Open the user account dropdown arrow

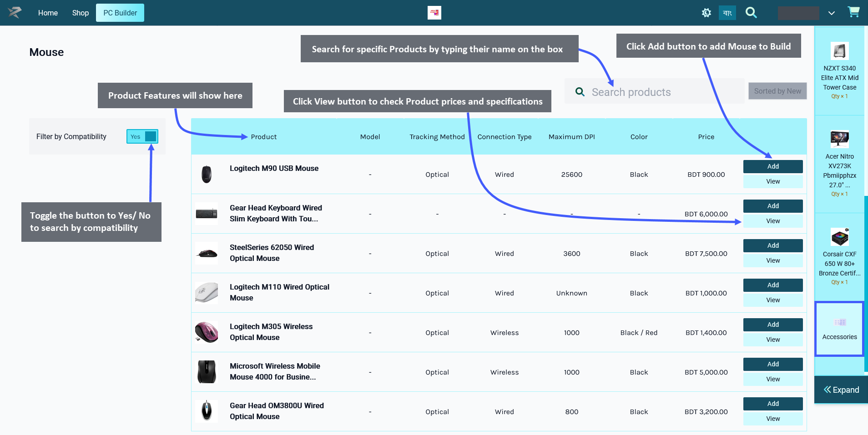[x=831, y=13]
